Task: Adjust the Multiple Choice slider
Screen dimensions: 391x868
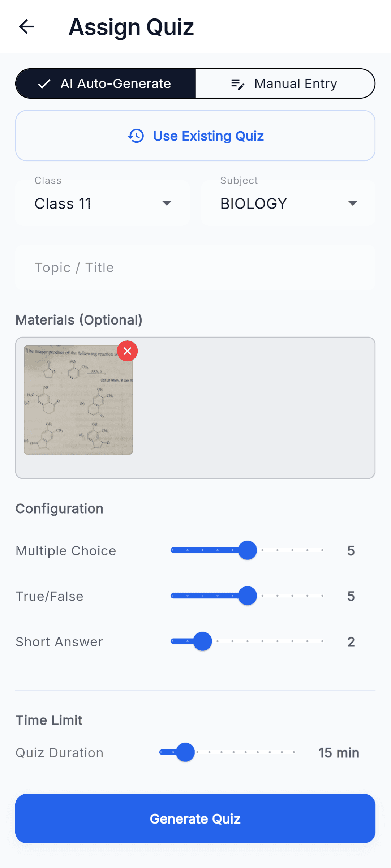Action: (x=247, y=550)
